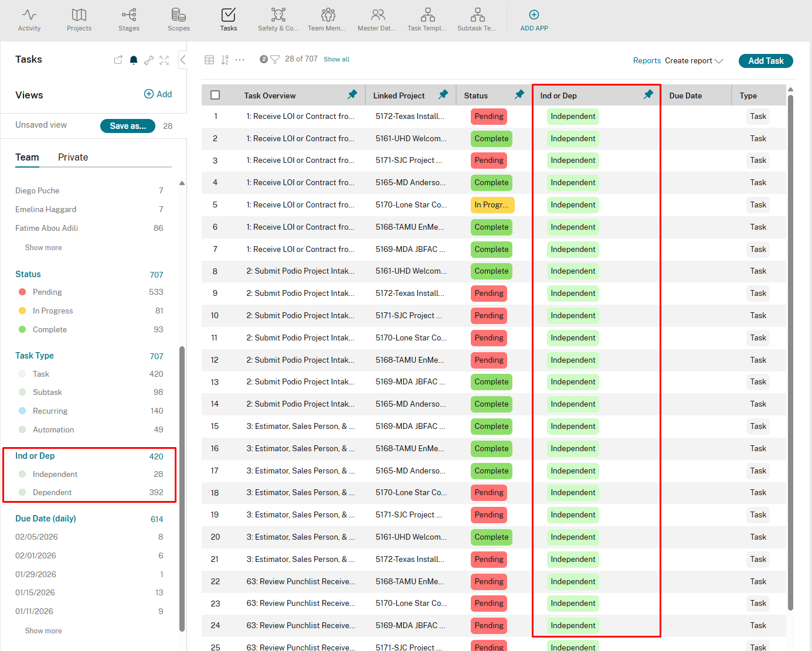The image size is (812, 651).
Task: Switch to the Team views tab
Action: [27, 157]
